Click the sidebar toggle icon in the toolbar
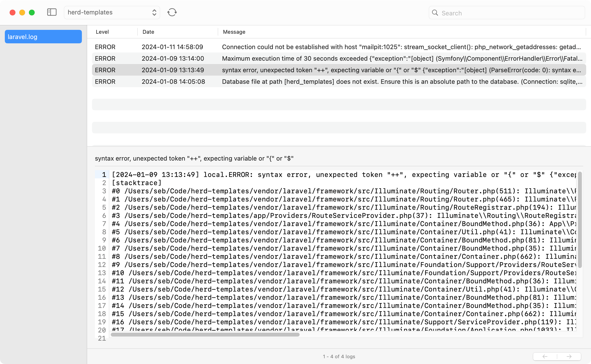The height and width of the screenshot is (364, 591). [x=52, y=12]
